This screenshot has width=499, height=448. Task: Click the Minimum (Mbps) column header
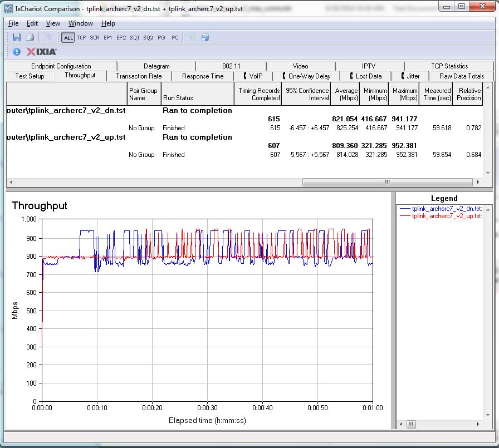pyautogui.click(x=374, y=94)
